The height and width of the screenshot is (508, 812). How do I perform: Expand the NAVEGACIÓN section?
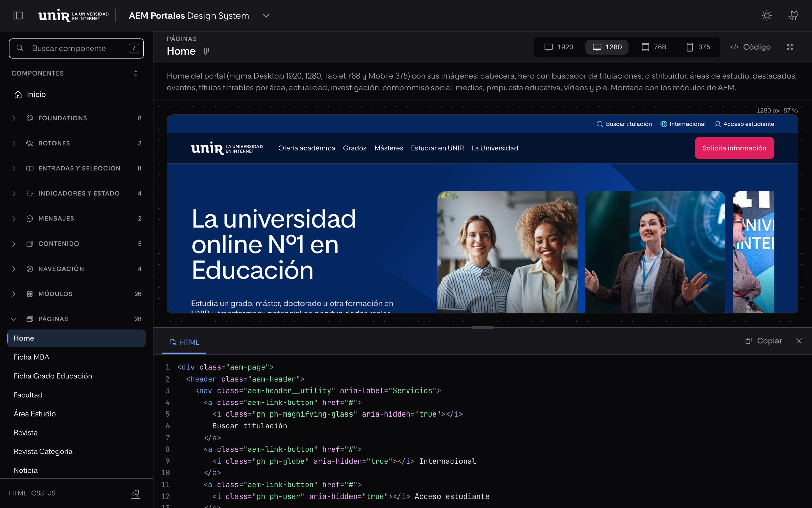76,269
